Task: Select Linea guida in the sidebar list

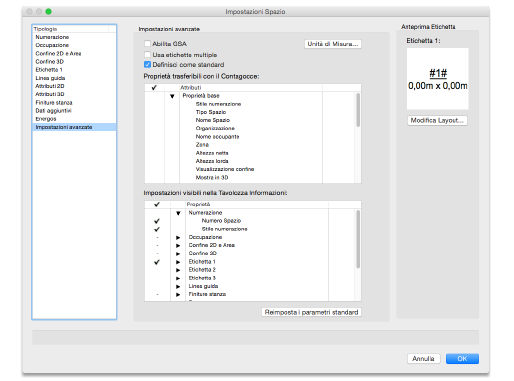Action: [x=74, y=78]
